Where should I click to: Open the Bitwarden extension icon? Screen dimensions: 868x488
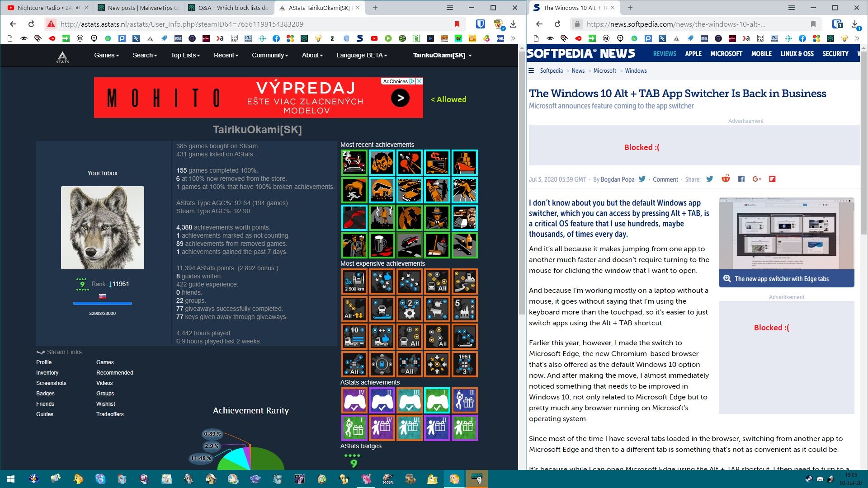click(481, 24)
